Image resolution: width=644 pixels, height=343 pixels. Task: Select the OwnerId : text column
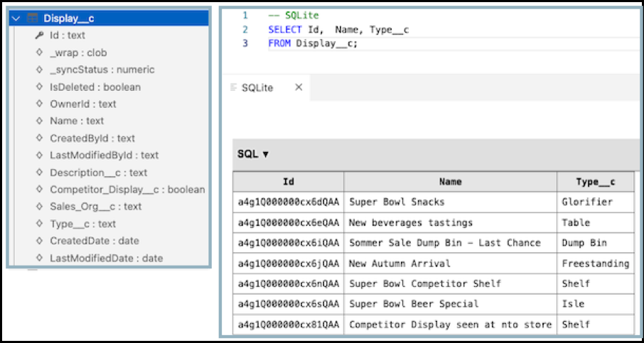83,104
